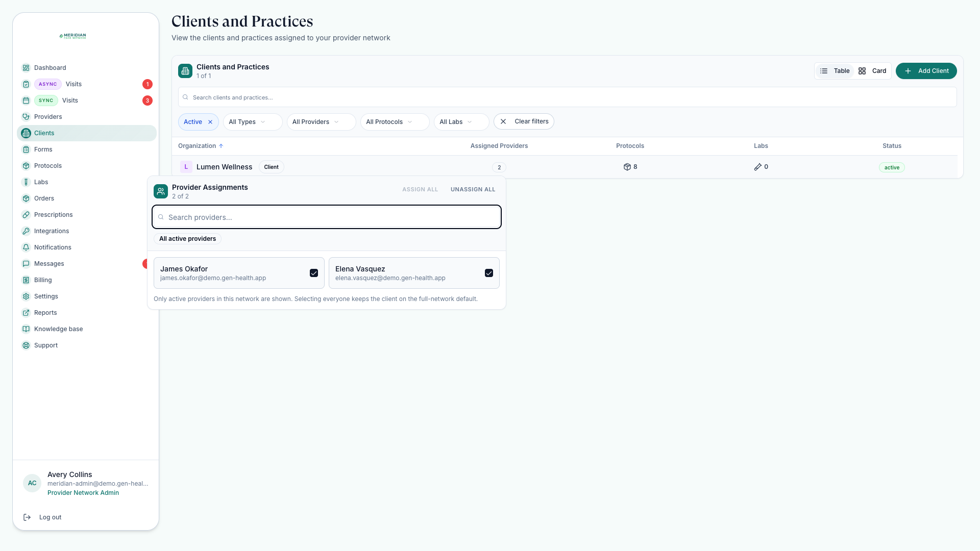Screen dimensions: 980x551
Task: Click the Async Visits red badge 1
Action: click(148, 84)
